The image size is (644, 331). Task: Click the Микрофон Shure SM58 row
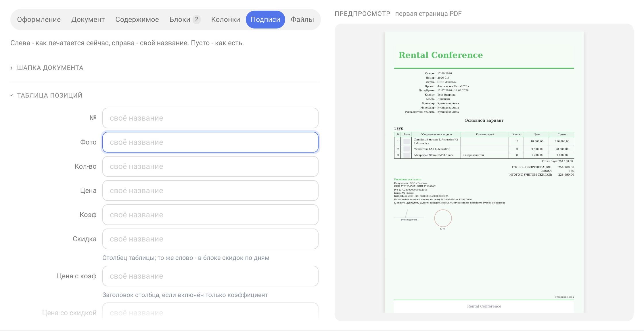pyautogui.click(x=484, y=155)
